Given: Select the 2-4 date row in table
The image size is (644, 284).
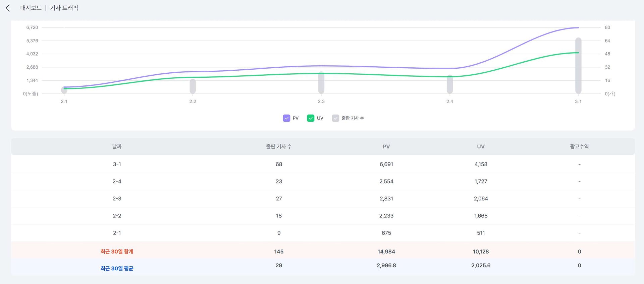Looking at the screenshot, I should click(x=117, y=182).
